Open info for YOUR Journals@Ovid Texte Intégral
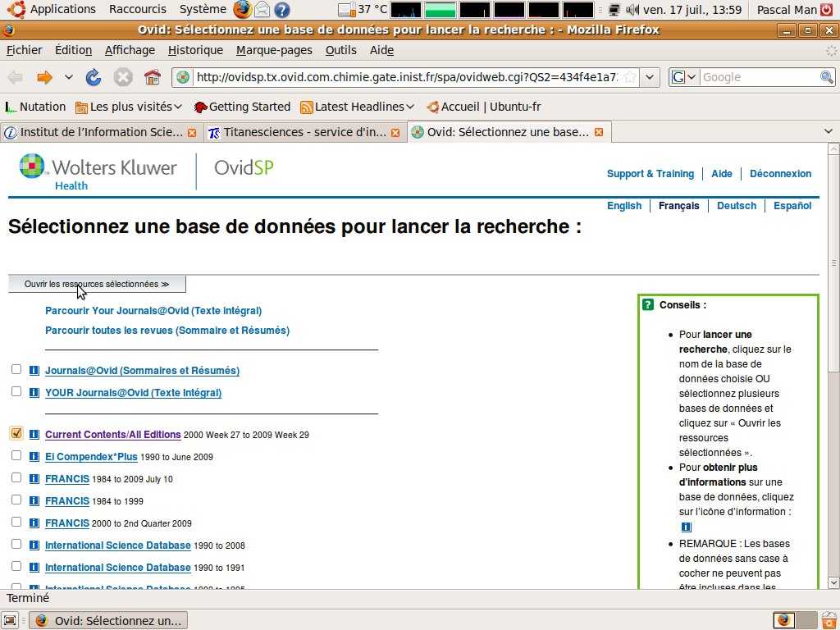This screenshot has height=630, width=840. pos(34,392)
